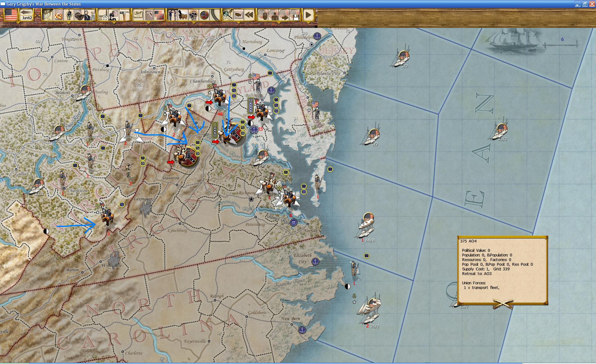Click the round Confederate flag toolbar icon
The height and width of the screenshot is (364, 596).
point(204,15)
